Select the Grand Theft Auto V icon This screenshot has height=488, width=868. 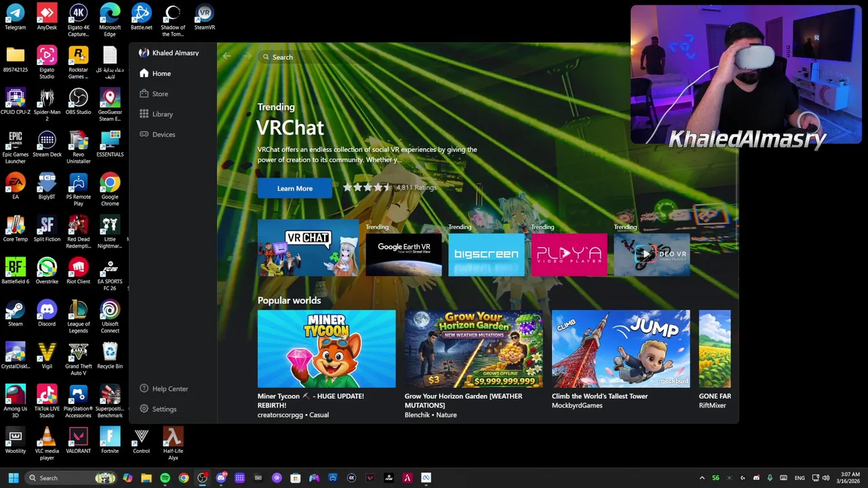click(78, 359)
